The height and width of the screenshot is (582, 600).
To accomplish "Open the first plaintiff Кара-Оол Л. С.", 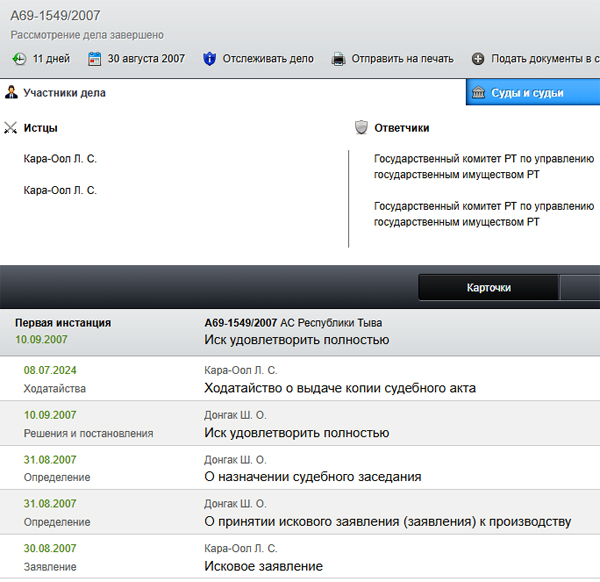I will [60, 158].
